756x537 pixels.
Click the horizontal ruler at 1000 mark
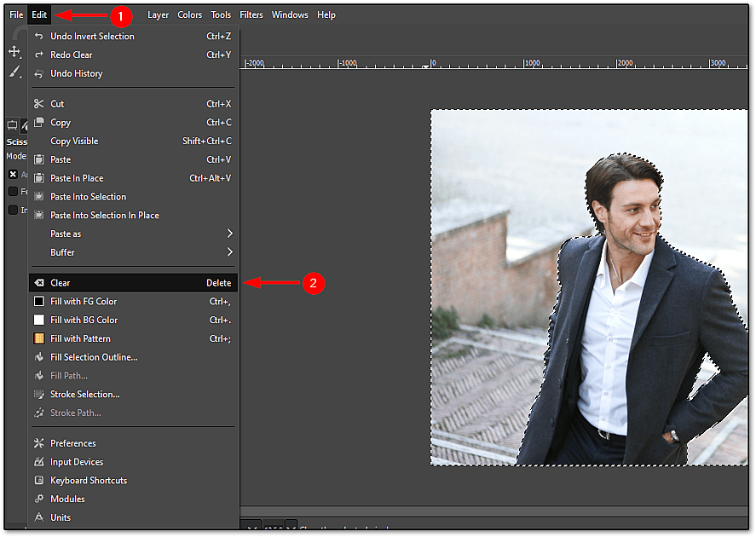coord(532,63)
